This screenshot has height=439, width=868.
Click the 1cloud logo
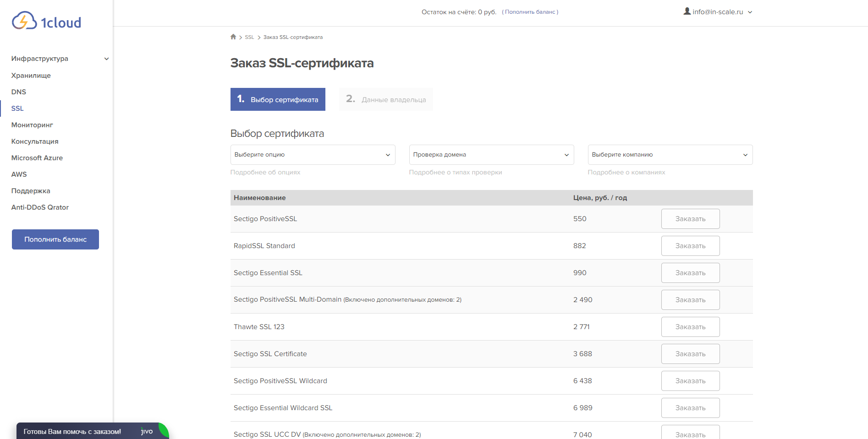[x=46, y=21]
